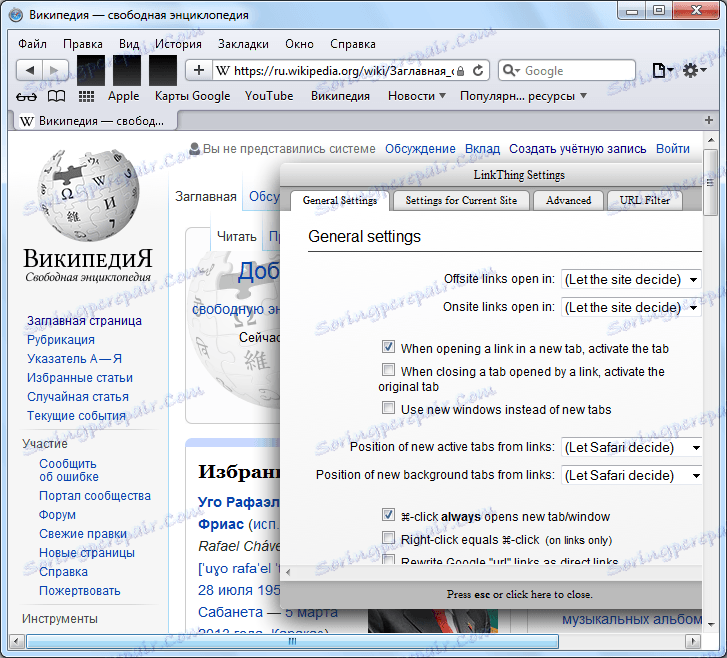Select the Читать article tab
The height and width of the screenshot is (658, 727).
[x=236, y=236]
